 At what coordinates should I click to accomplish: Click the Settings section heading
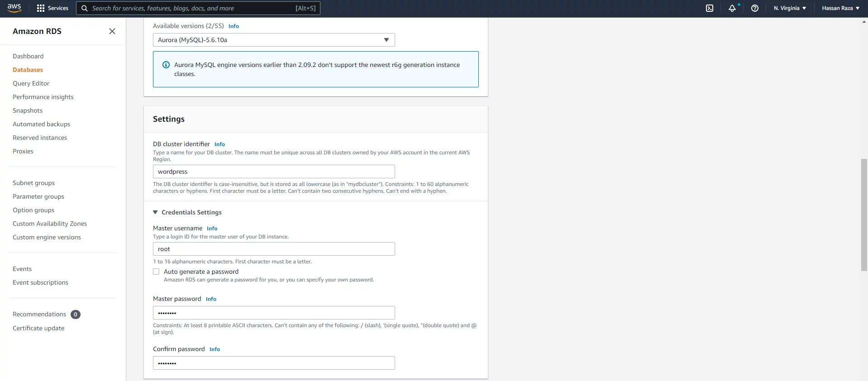click(169, 119)
